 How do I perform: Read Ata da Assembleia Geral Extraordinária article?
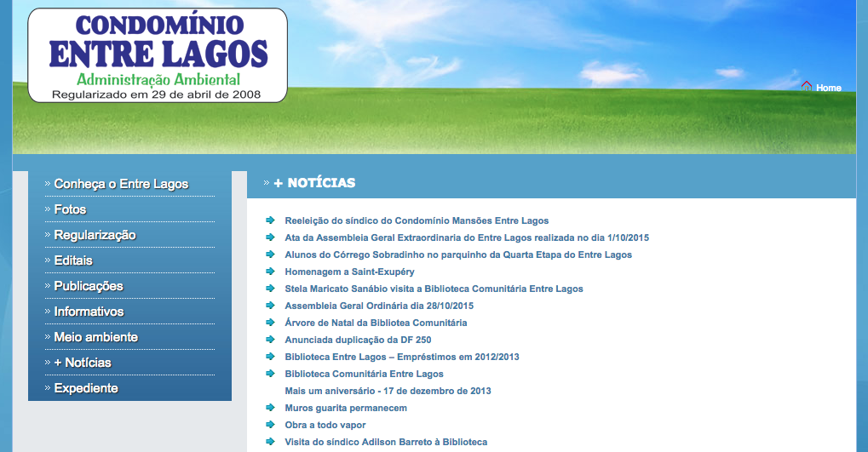467,237
